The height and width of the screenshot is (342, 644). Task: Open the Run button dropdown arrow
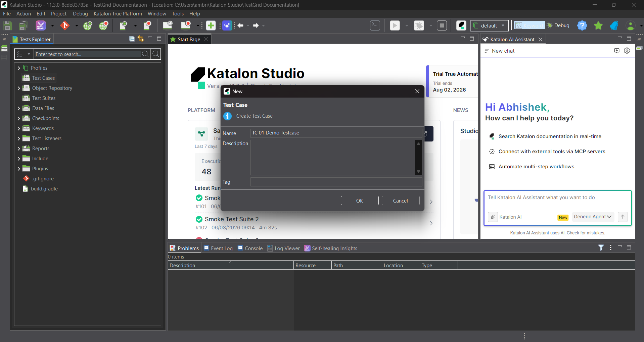click(407, 25)
